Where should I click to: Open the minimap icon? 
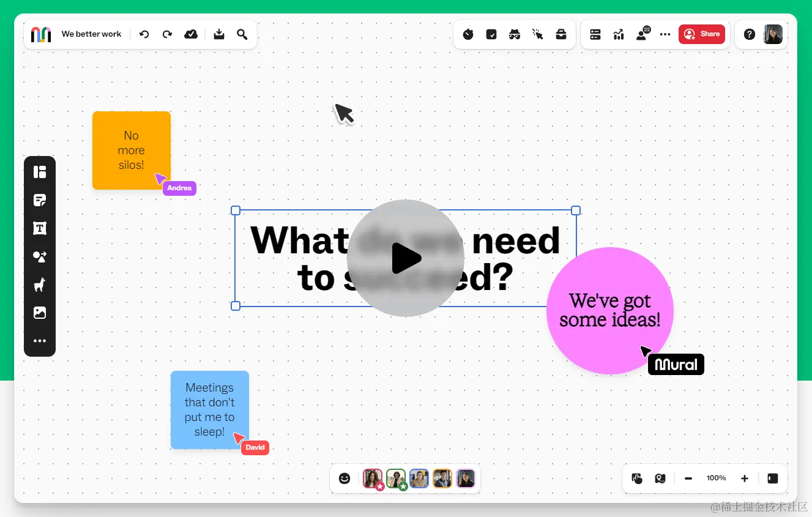(660, 478)
